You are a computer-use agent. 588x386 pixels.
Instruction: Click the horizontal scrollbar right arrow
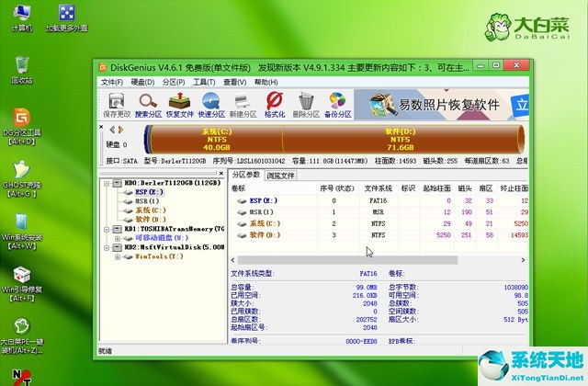click(x=523, y=260)
